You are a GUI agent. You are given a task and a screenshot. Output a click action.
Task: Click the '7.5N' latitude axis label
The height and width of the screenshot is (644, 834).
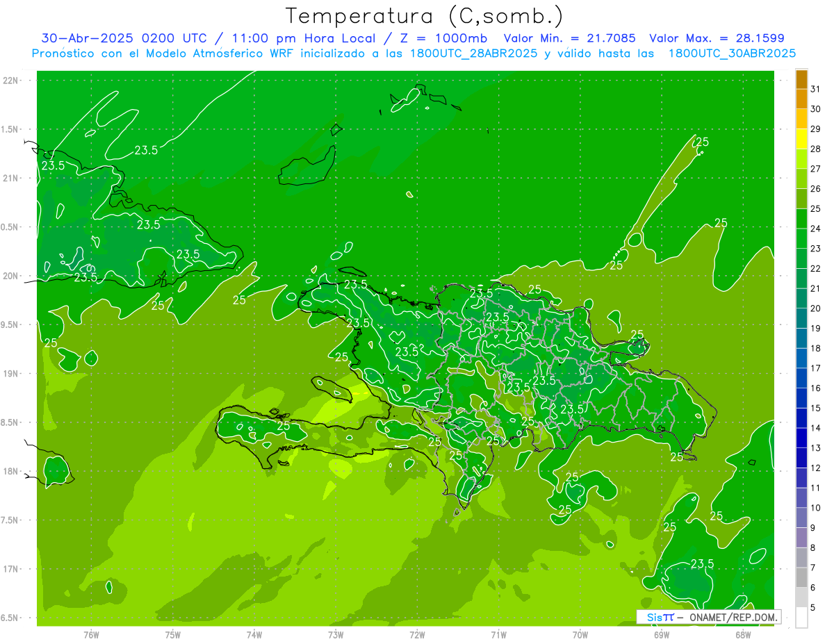[10, 520]
